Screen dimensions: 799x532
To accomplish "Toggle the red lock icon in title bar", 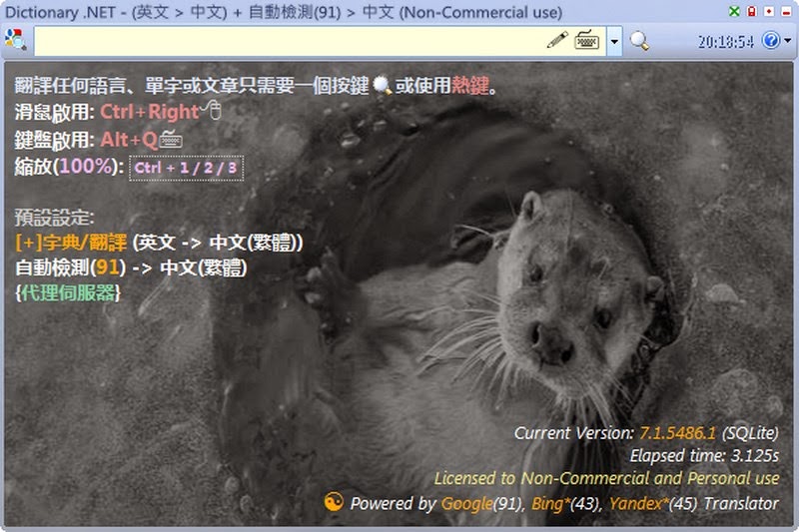I will pyautogui.click(x=752, y=11).
